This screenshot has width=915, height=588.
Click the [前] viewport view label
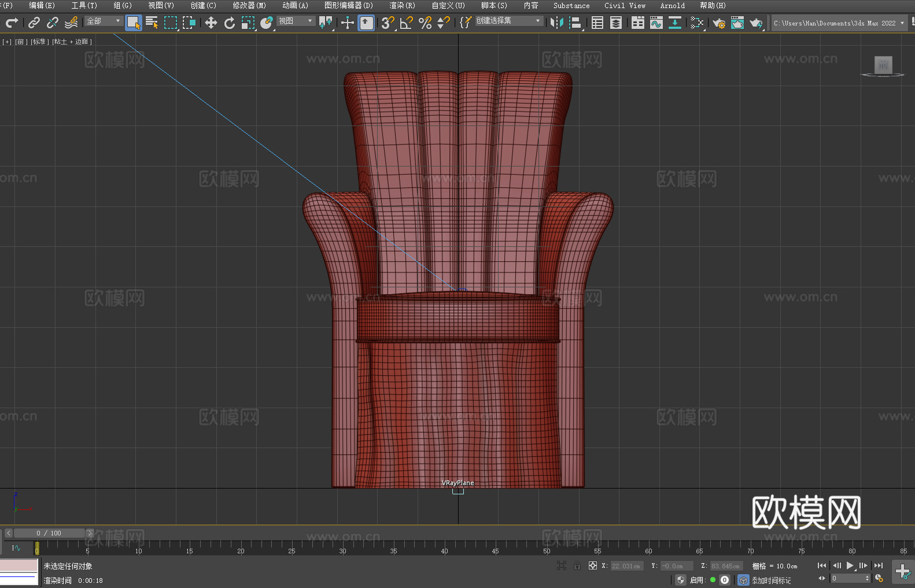[21, 42]
